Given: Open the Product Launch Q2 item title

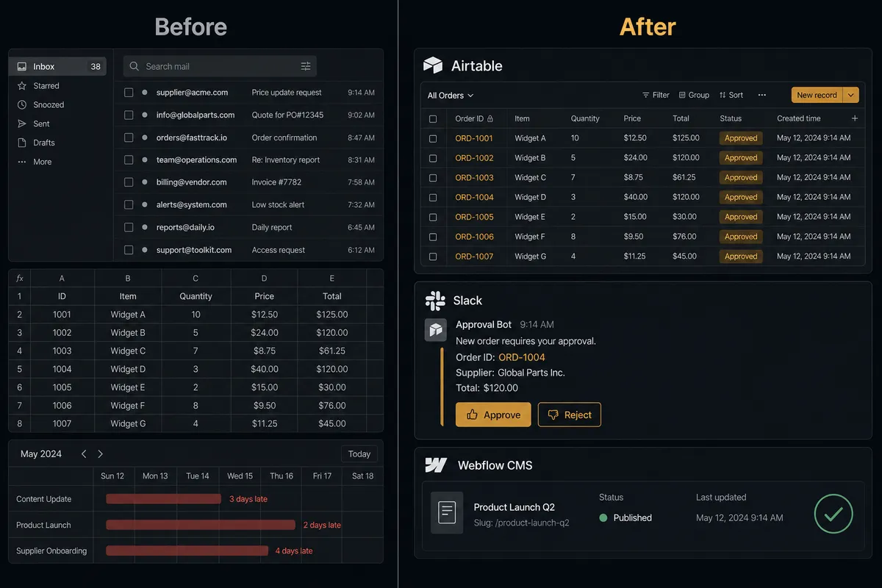Looking at the screenshot, I should click(514, 507).
